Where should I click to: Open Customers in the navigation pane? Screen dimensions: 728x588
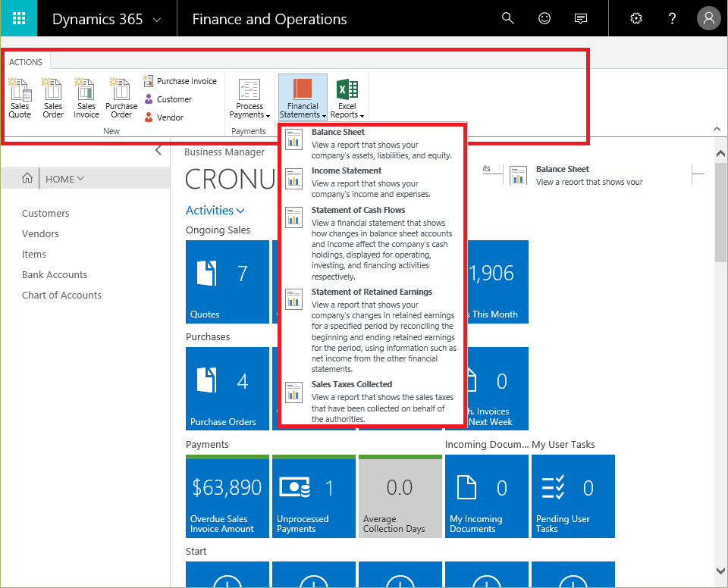point(45,213)
